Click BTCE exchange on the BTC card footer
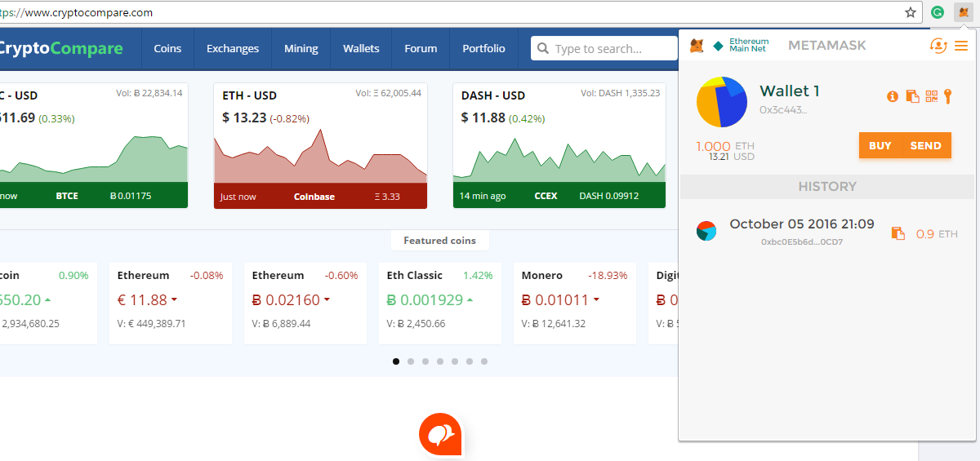The width and height of the screenshot is (980, 461). click(x=67, y=197)
